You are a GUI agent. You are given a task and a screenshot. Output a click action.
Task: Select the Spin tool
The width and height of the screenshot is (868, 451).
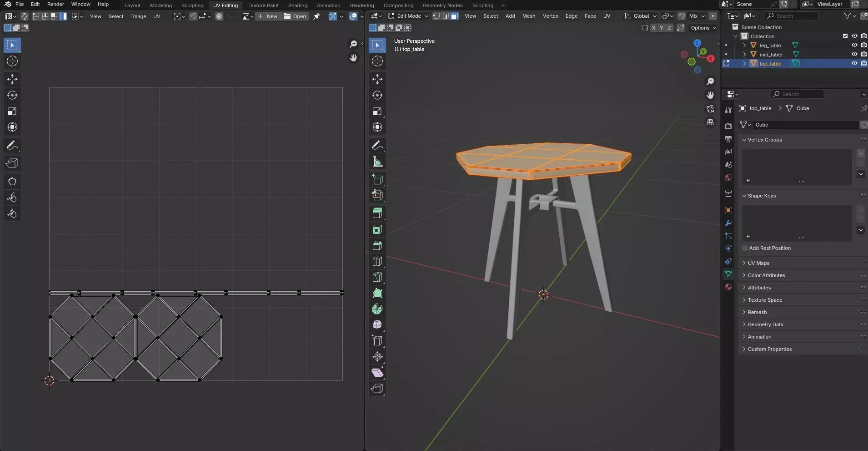click(x=377, y=309)
